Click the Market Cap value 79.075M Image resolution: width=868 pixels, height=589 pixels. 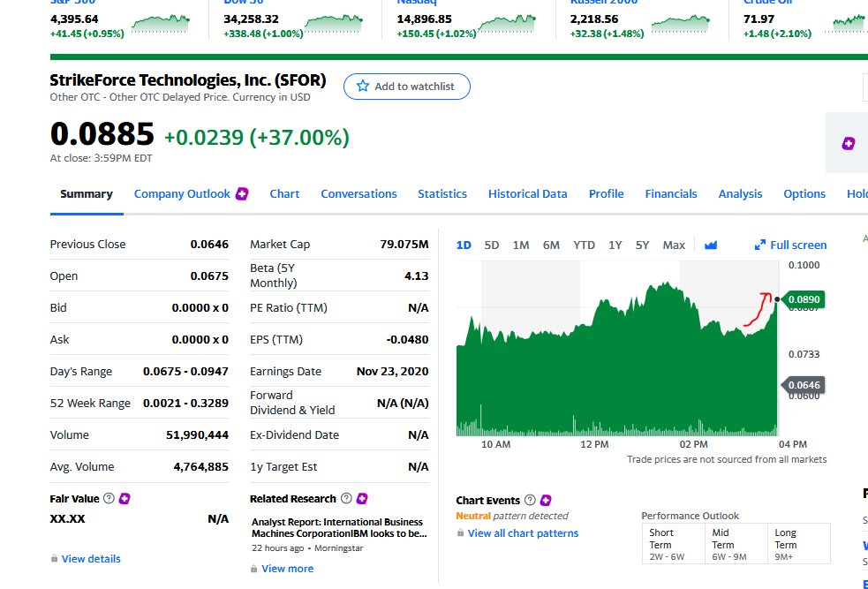click(x=404, y=244)
